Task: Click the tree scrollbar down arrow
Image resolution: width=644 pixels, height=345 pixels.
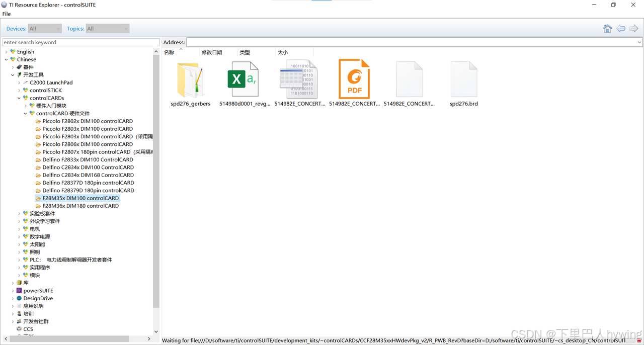Action: point(156,331)
